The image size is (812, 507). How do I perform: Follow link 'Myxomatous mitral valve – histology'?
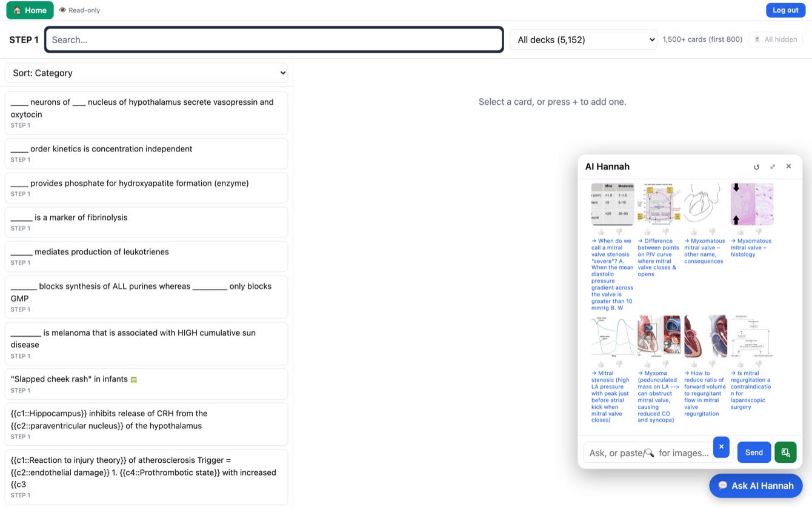coord(751,248)
